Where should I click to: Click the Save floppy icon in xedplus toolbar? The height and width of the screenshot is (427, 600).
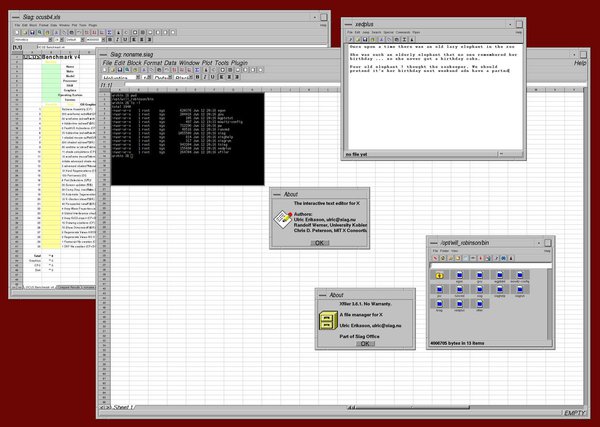(365, 39)
